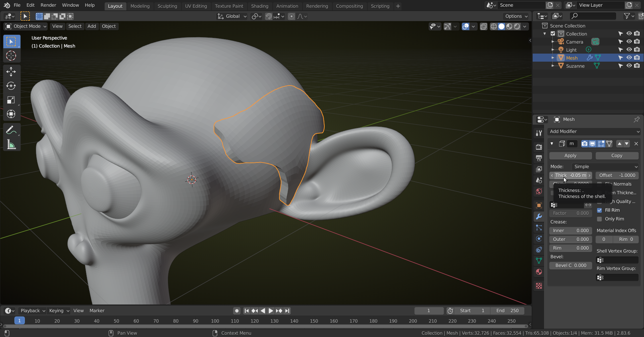The height and width of the screenshot is (337, 644).
Task: Switch to the UV Editing workspace tab
Action: click(196, 6)
